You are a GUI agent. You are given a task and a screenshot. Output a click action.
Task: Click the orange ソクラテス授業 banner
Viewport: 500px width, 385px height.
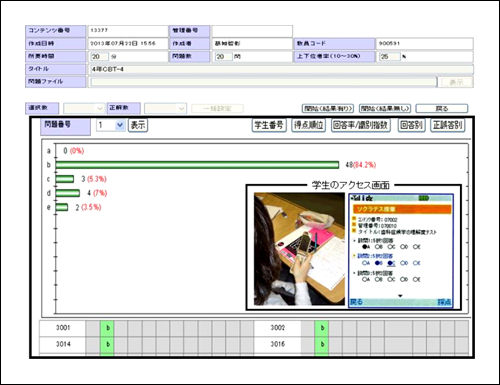click(x=402, y=209)
